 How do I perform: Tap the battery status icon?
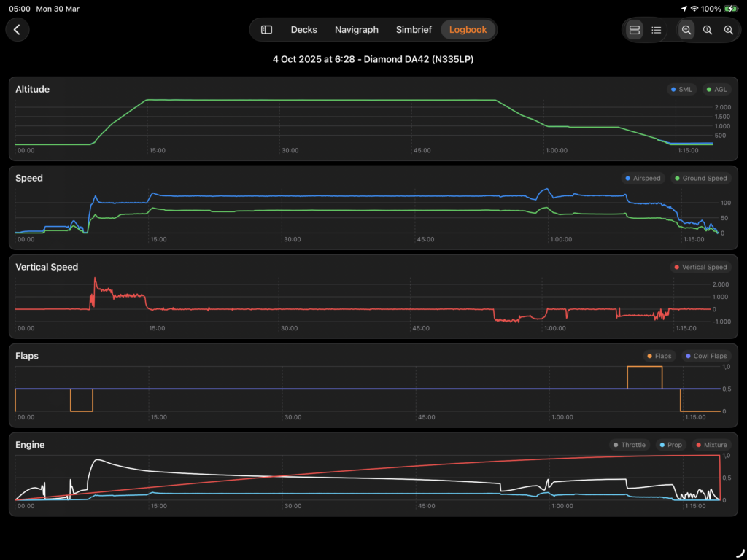(731, 9)
